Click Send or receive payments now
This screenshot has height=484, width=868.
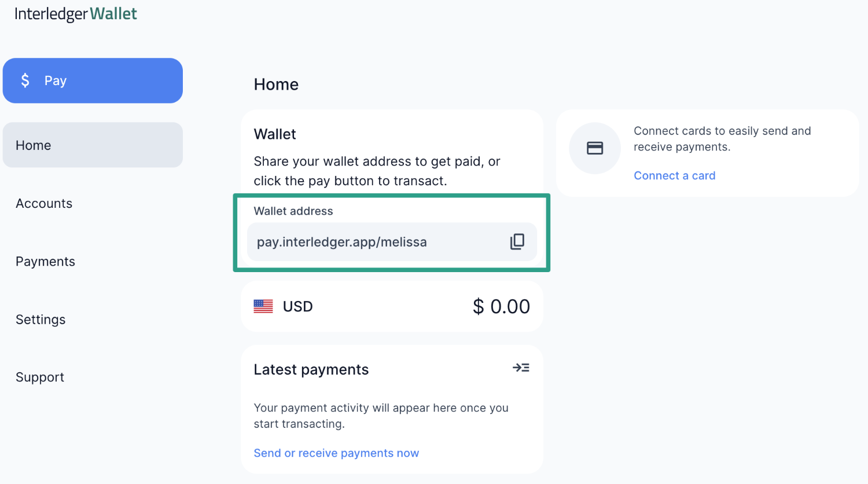pyautogui.click(x=336, y=453)
